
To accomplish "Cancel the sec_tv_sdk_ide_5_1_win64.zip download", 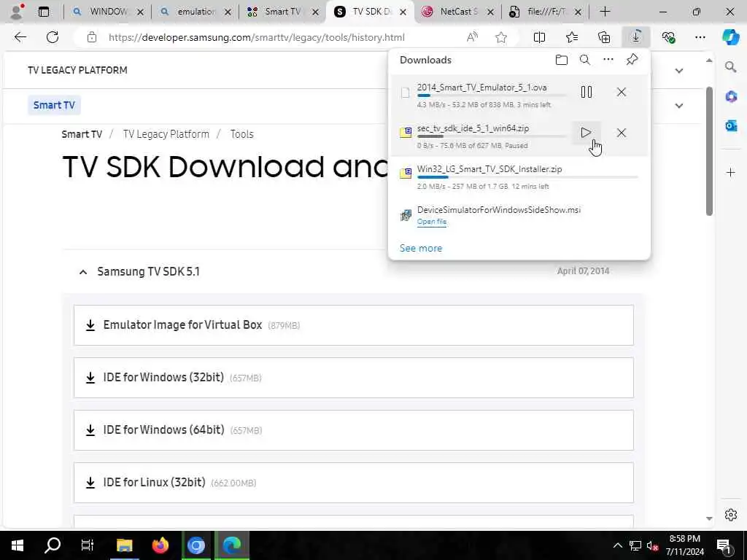I will (x=622, y=133).
